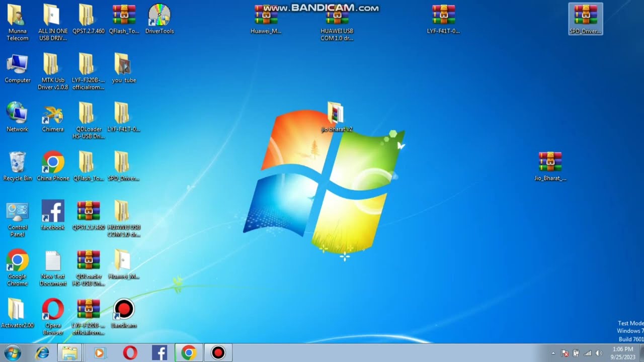Select the DriverTools disc shortcut
Image resolution: width=644 pixels, height=362 pixels.
pos(159,20)
